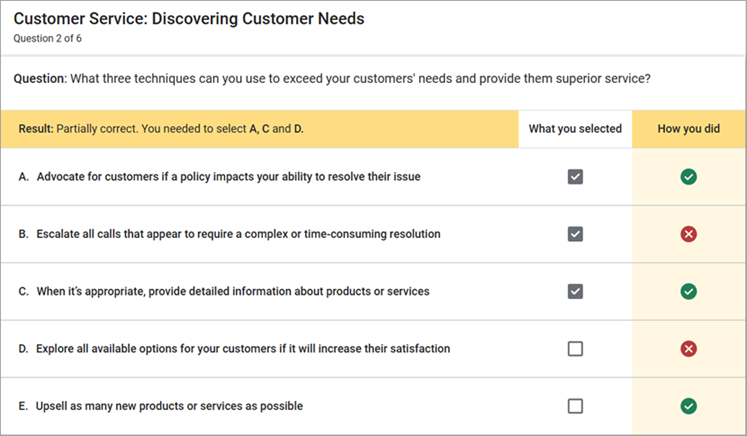Image resolution: width=747 pixels, height=436 pixels.
Task: Check the Upsell new products checkbox
Action: (x=575, y=406)
